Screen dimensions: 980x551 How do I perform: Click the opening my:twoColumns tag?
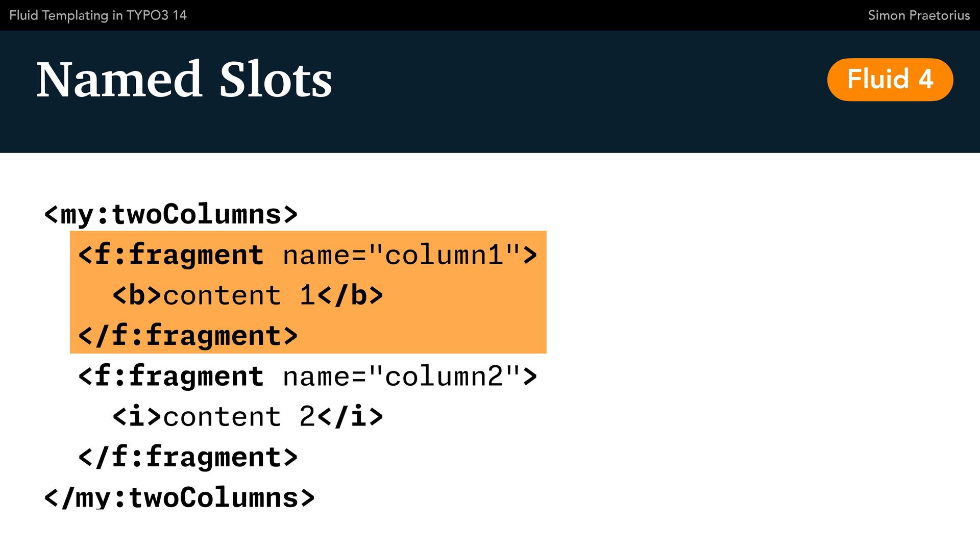point(171,214)
